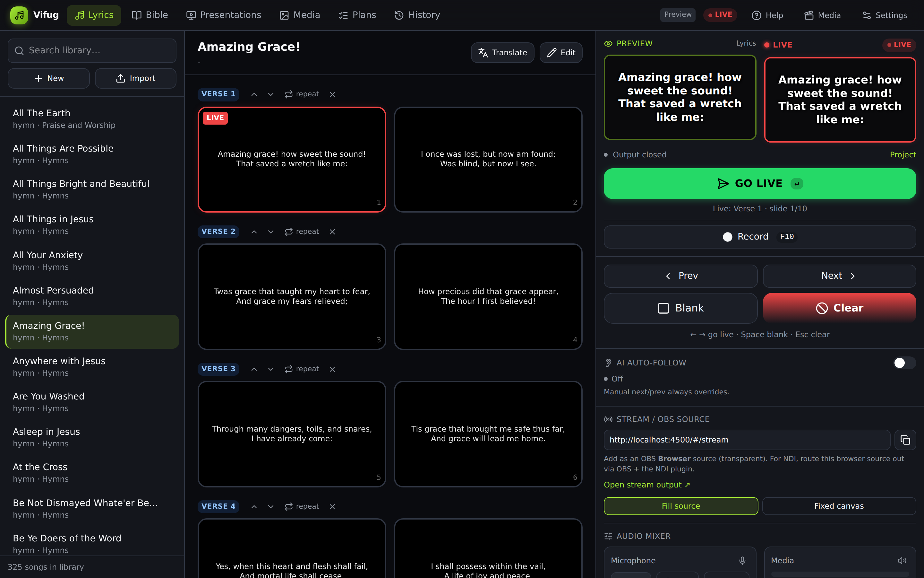
Task: Move Verse 4 up with chevron
Action: (254, 506)
